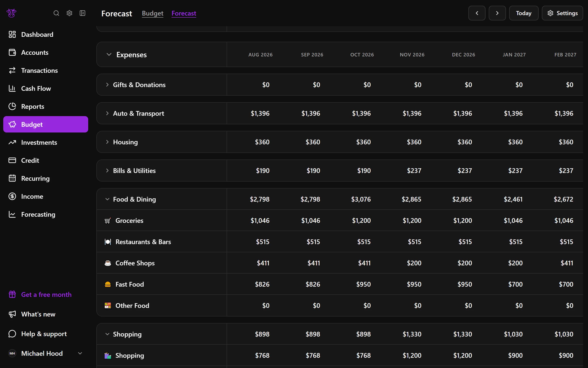Click the Other Food row label
588x368 pixels.
[132, 305]
